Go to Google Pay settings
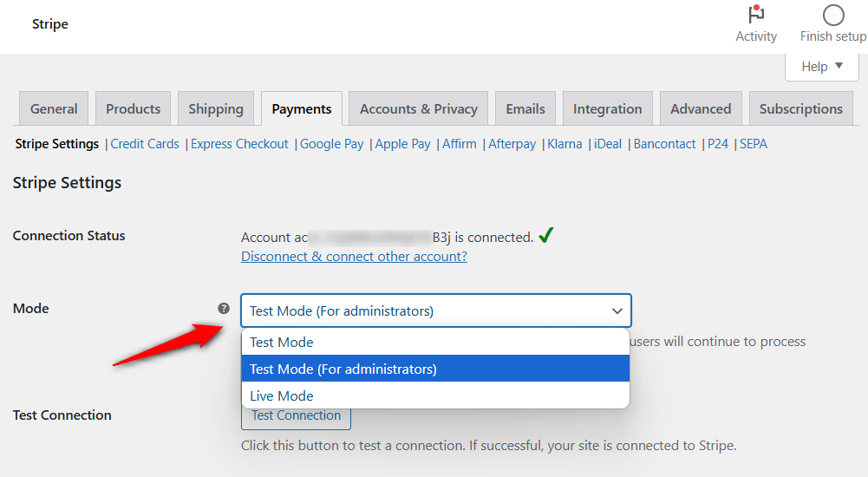 (x=331, y=144)
